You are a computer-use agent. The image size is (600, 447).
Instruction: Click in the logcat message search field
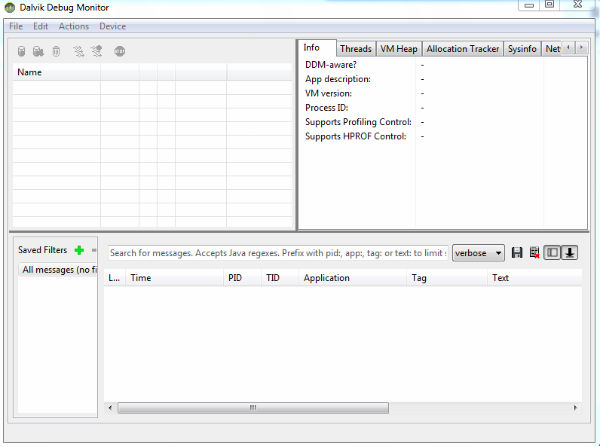(278, 253)
